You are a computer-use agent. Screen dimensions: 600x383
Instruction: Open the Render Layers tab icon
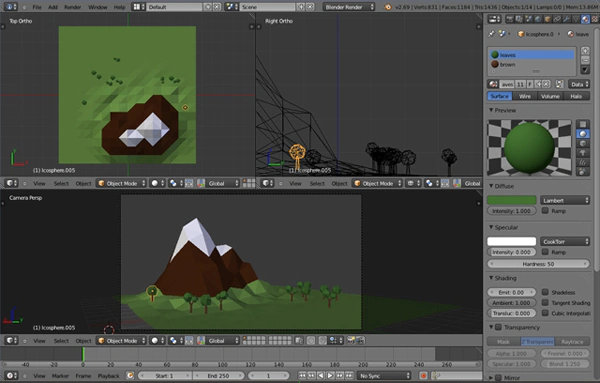(x=519, y=19)
